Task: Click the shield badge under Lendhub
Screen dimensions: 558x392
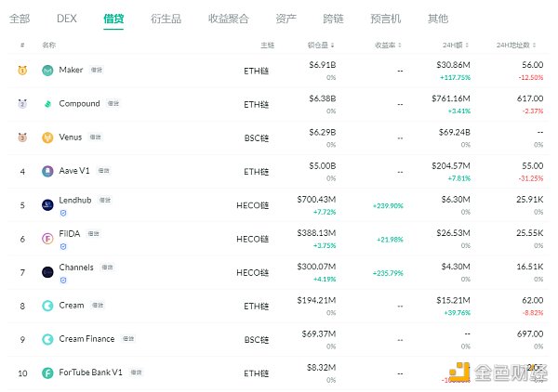Action: point(63,213)
